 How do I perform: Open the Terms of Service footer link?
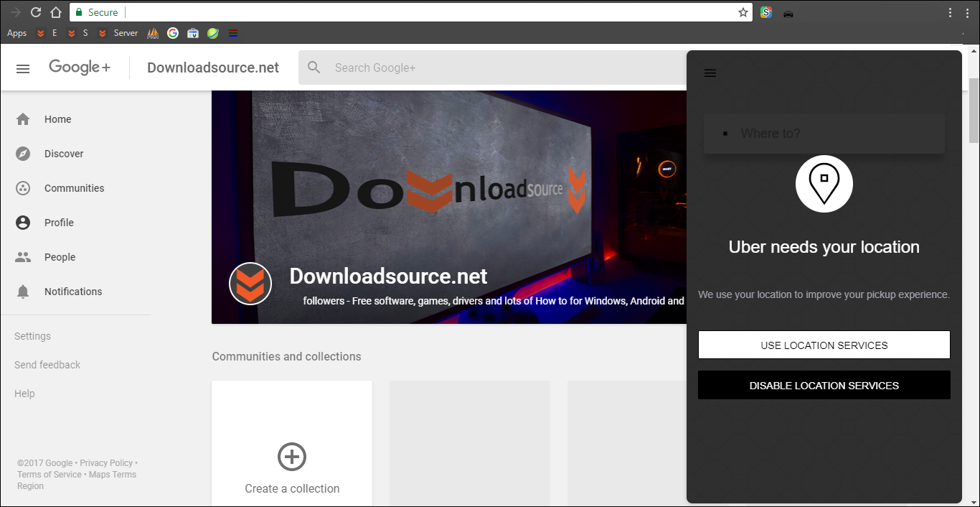pos(50,475)
